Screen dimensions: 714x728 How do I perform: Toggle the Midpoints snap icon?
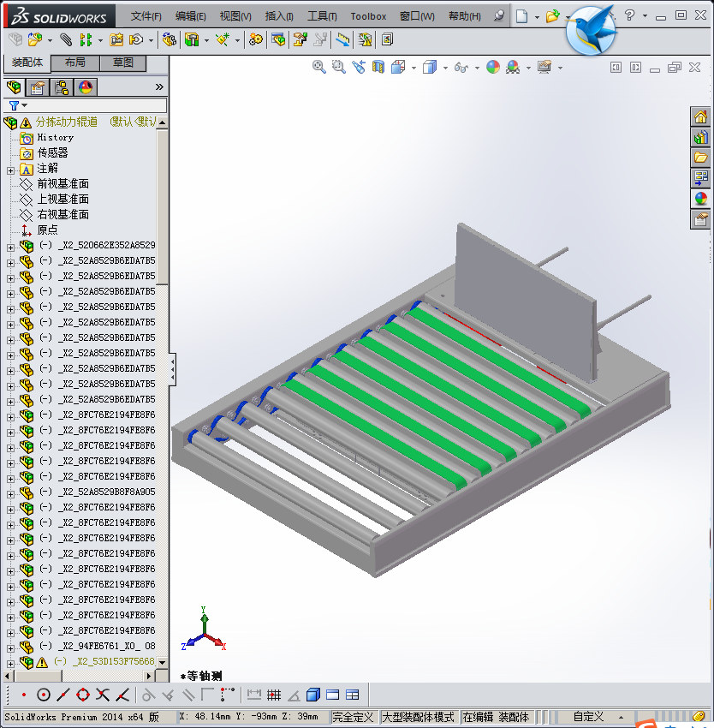pos(63,695)
